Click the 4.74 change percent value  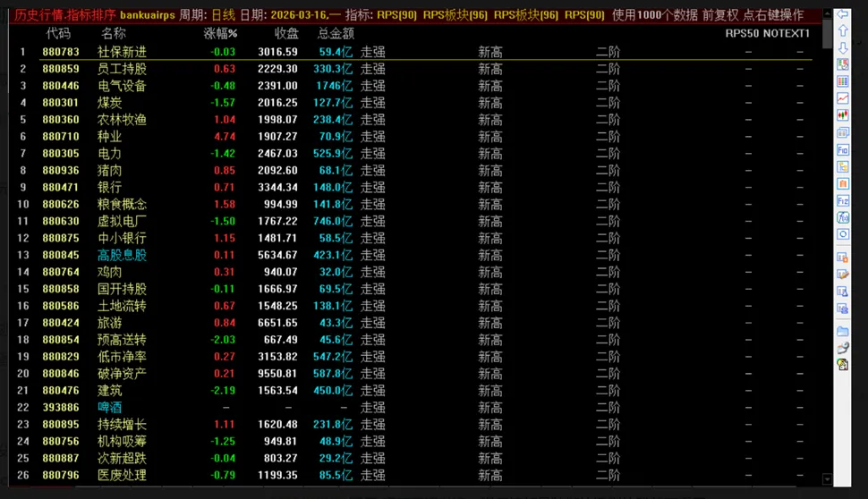[x=225, y=137]
